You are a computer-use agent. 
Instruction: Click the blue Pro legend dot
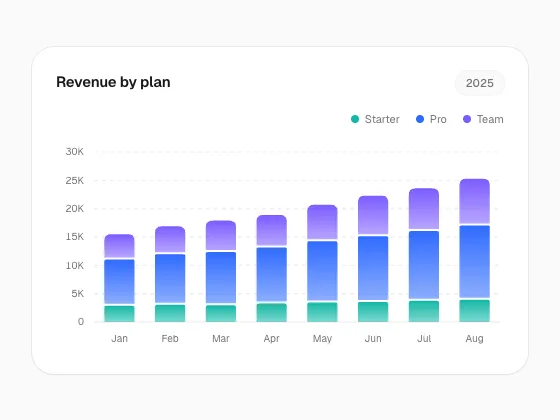(x=420, y=119)
